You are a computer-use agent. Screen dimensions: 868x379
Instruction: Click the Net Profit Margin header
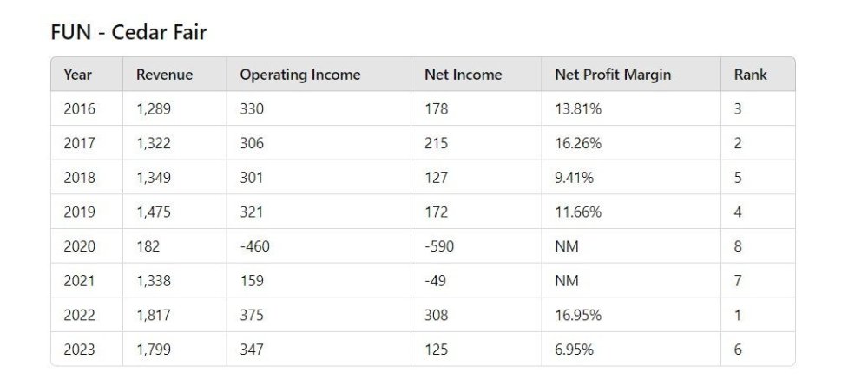click(613, 75)
